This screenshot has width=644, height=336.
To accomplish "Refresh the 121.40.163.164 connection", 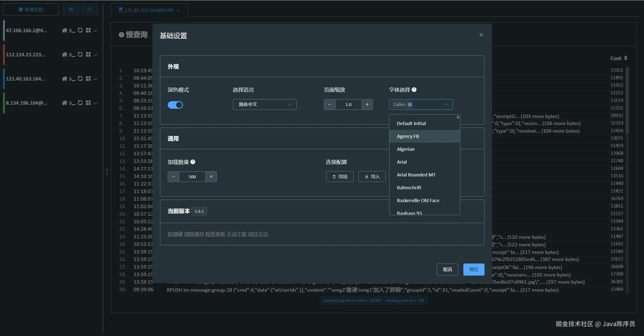I will [x=80, y=79].
